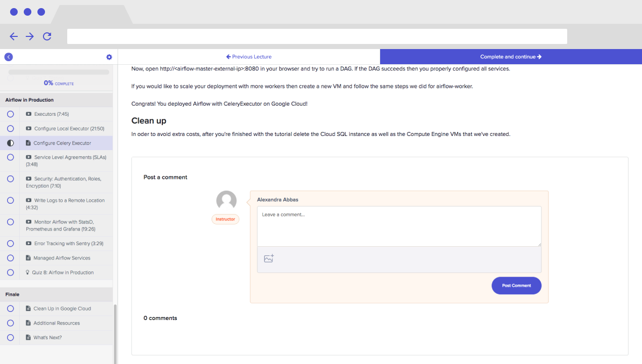The height and width of the screenshot is (364, 642).
Task: Open Managed Airflow Services lecture
Action: tap(56, 258)
